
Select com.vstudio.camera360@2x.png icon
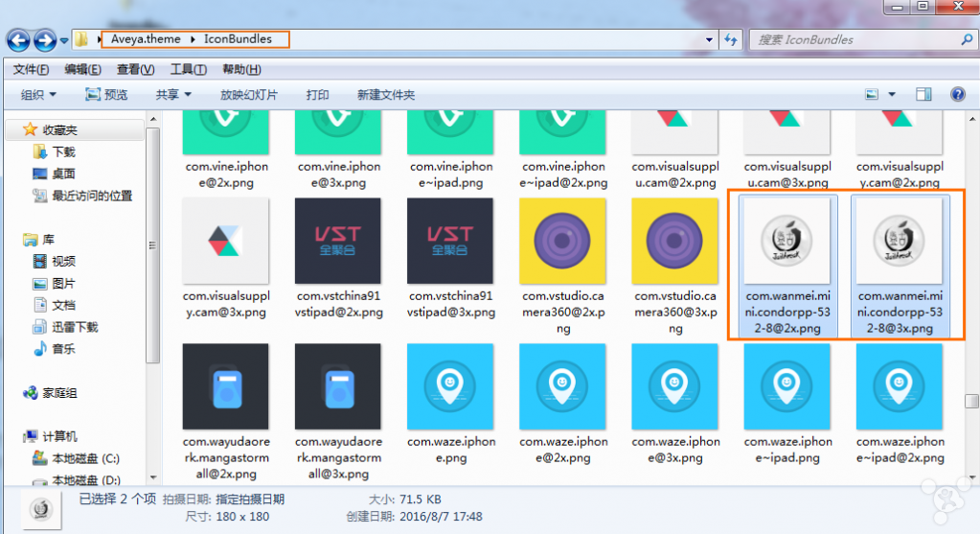562,241
